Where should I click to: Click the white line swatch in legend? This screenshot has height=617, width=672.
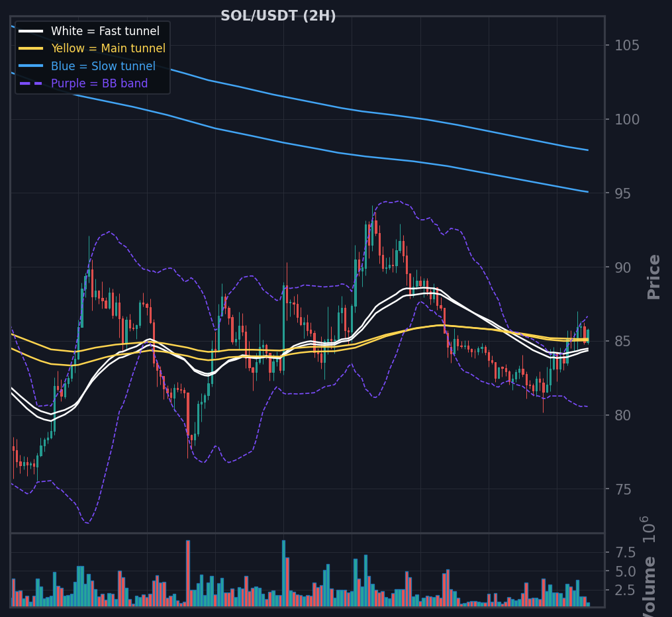coord(31,31)
